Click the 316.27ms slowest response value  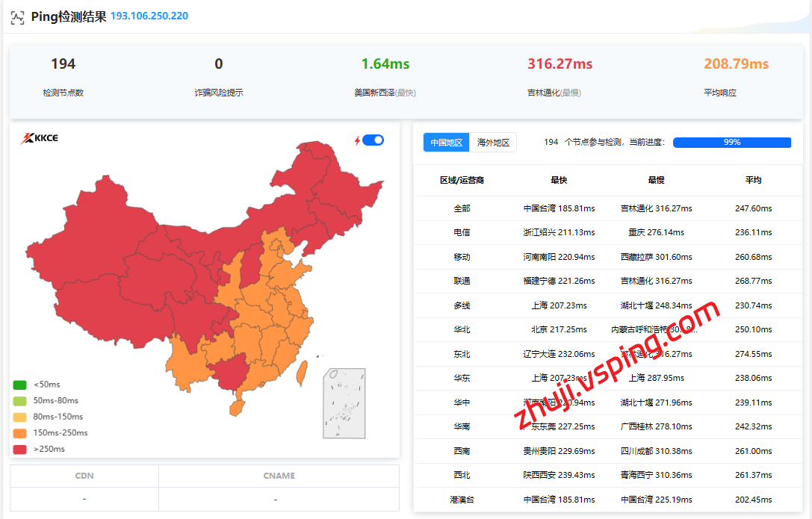560,64
